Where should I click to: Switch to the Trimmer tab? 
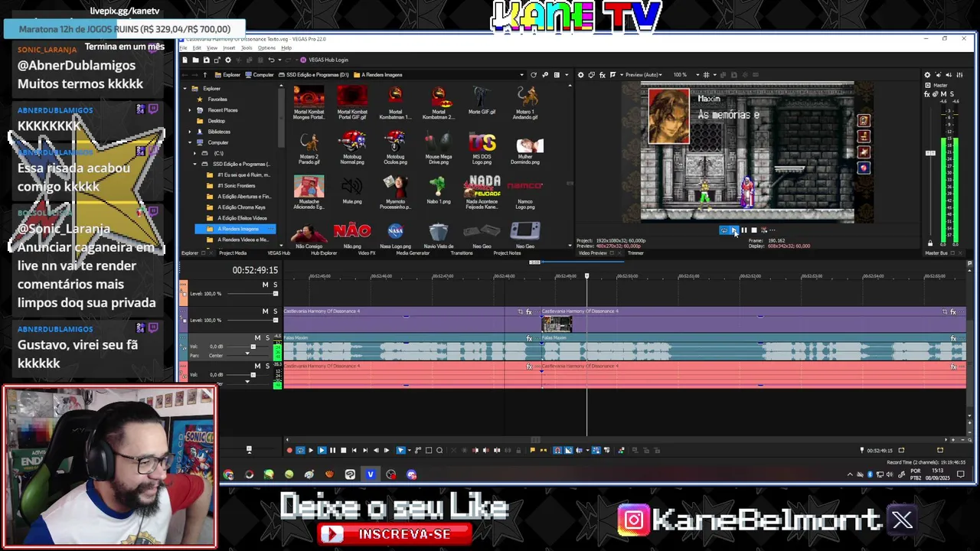tap(635, 253)
